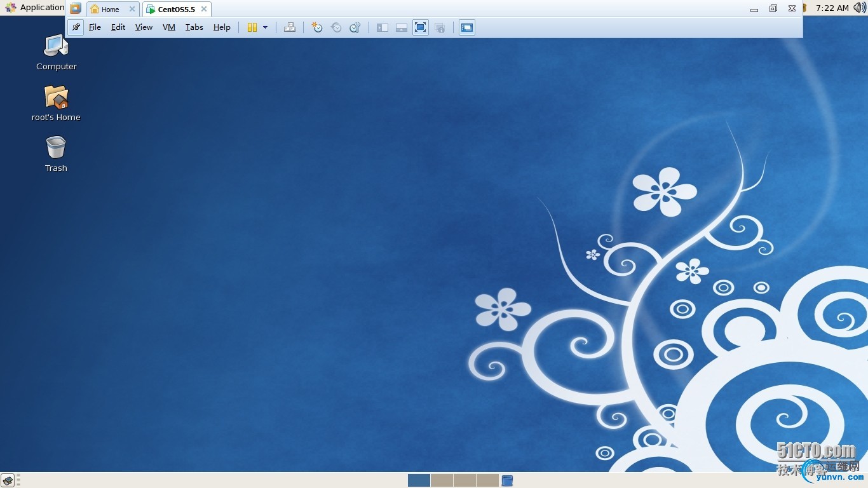Image resolution: width=868 pixels, height=488 pixels.
Task: Close the CentOS5.5 tab
Action: pyautogui.click(x=204, y=9)
